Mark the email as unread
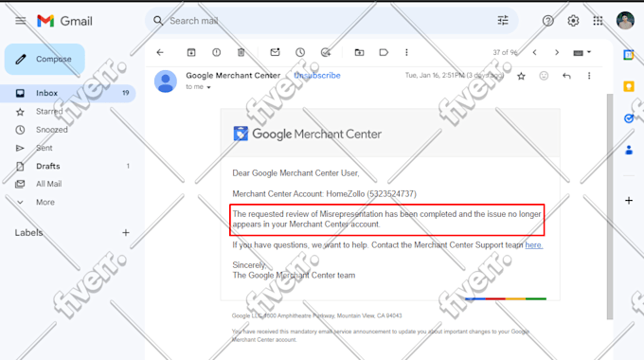This screenshot has width=644, height=360. pos(275,52)
